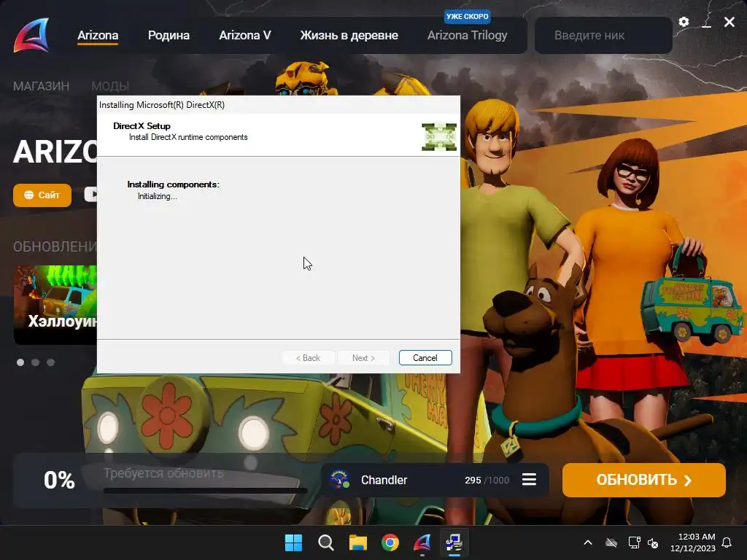Click the 0% progress text
The image size is (747, 560).
[x=59, y=480]
